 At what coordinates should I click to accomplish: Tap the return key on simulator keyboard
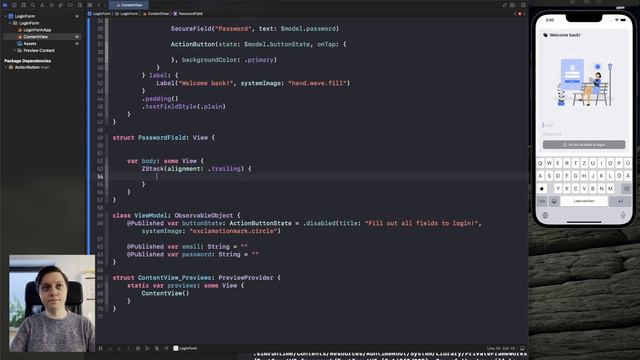pos(620,201)
